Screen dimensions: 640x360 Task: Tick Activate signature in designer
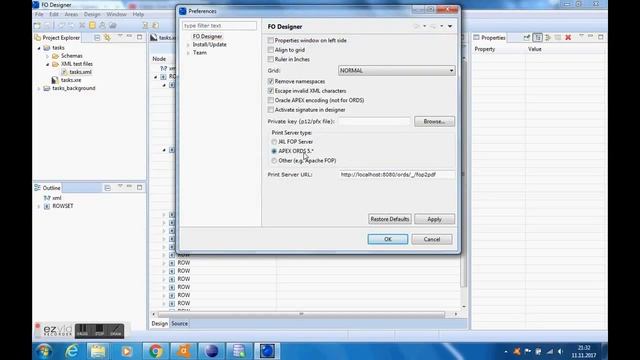[271, 110]
